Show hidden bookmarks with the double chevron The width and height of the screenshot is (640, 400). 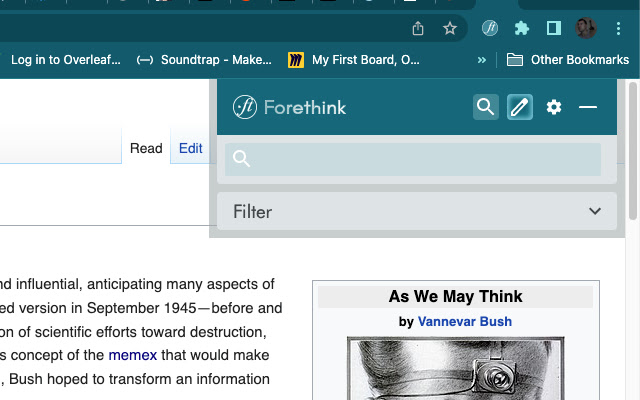point(482,60)
